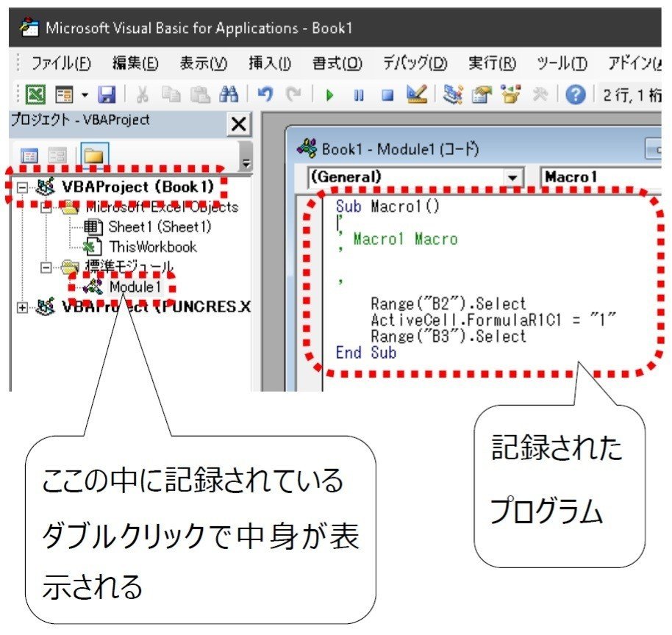Screen dimensions: 672x635
Task: Open the Toolbox hammer-and-wrench icon
Action: [540, 94]
